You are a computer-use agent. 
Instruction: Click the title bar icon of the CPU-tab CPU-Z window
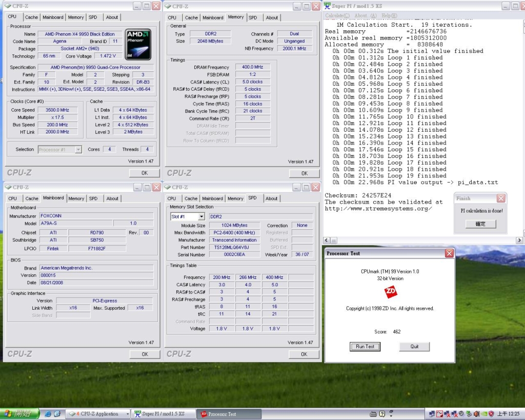point(8,6)
